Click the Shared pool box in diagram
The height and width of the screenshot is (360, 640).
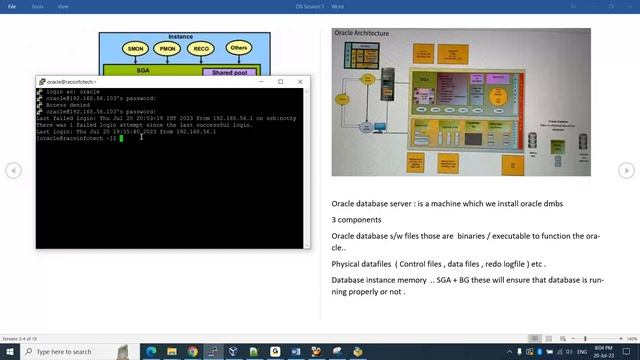click(229, 72)
